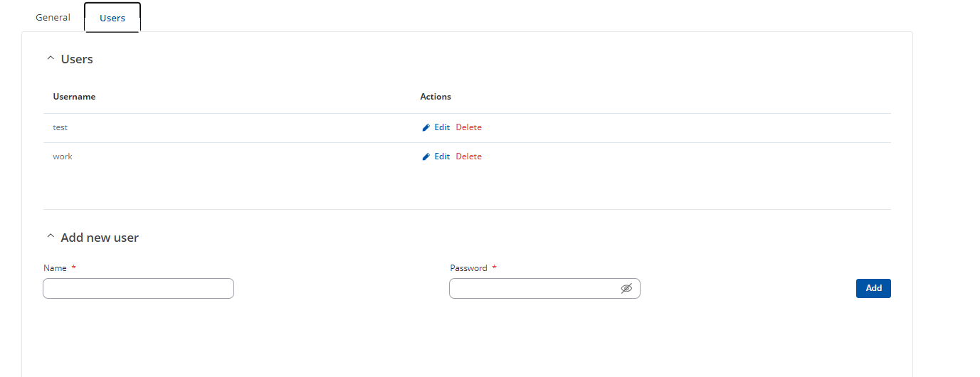Click the pencil icon for user test

point(426,128)
